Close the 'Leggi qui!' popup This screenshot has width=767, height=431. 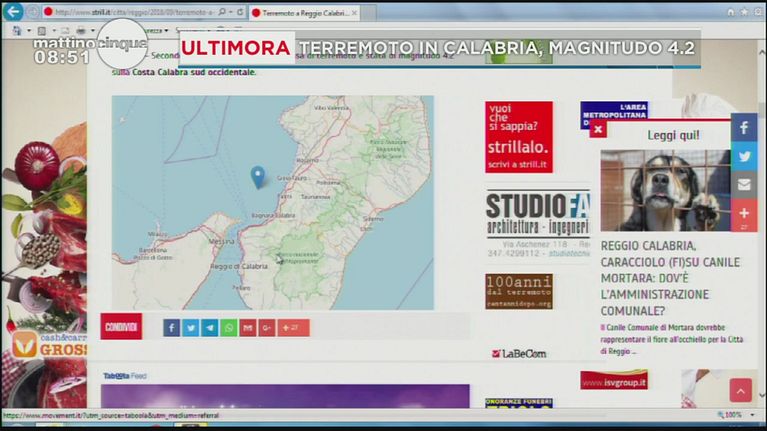[598, 130]
